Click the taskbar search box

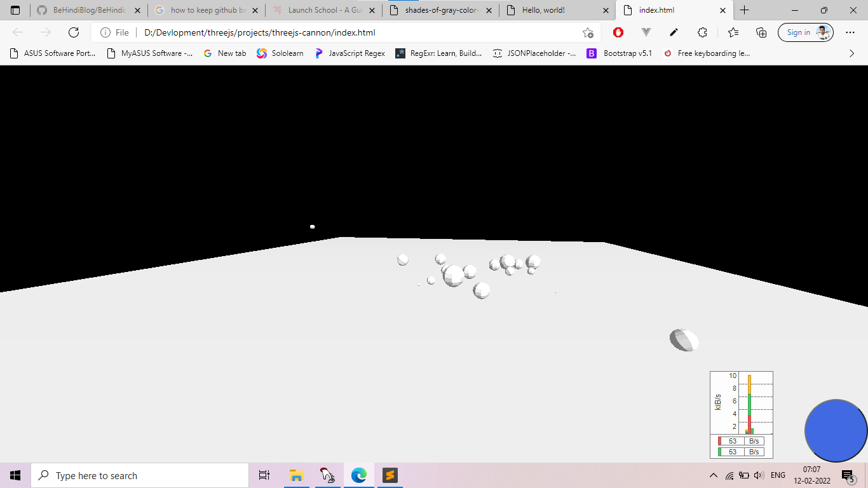point(140,475)
